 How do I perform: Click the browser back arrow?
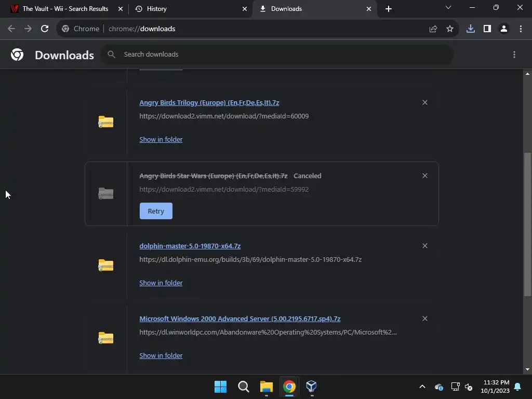click(11, 29)
